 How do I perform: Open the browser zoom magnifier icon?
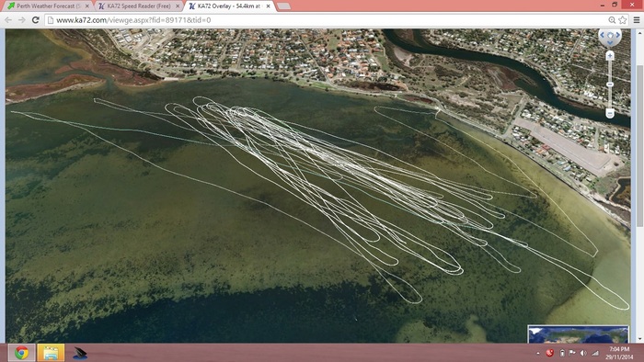(x=612, y=19)
